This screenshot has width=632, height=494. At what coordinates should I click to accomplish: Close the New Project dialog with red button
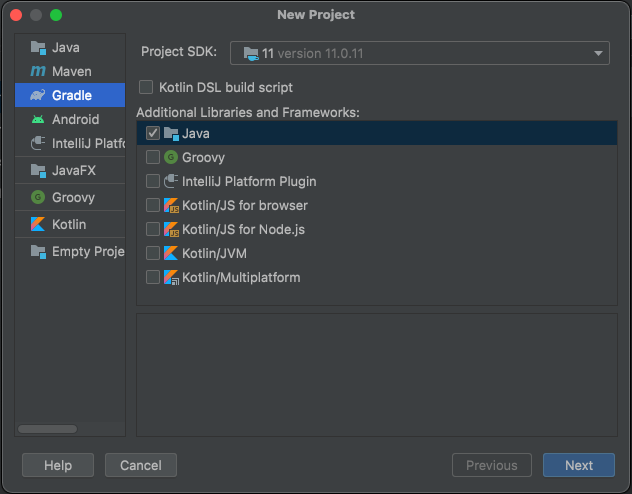(16, 15)
